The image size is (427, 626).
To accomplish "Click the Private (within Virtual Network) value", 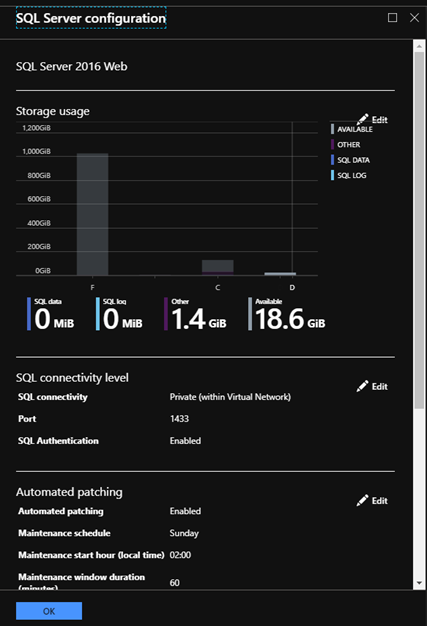I will coord(230,397).
